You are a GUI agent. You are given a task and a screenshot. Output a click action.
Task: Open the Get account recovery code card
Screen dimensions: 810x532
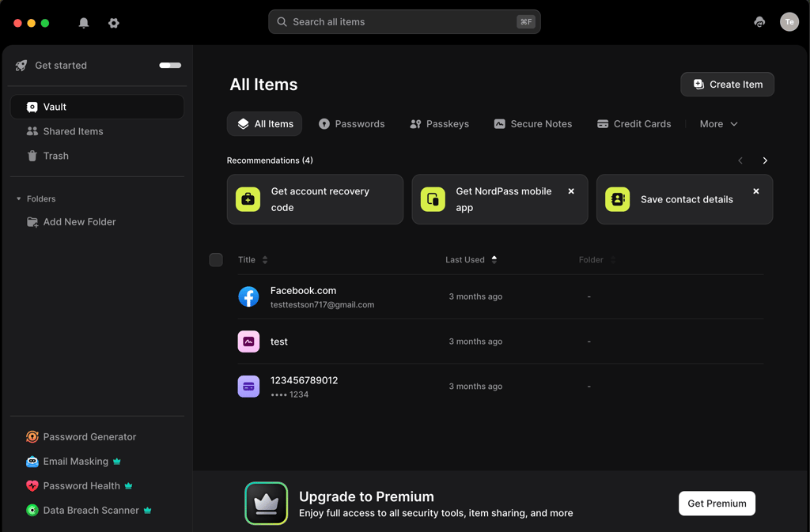(315, 199)
